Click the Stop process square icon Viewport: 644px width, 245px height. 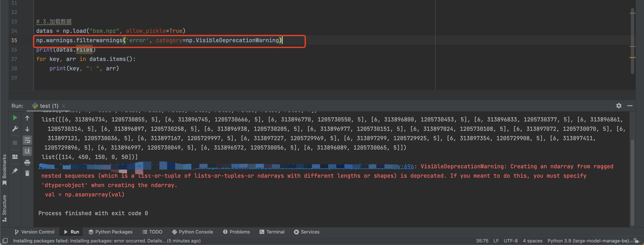pos(15,143)
